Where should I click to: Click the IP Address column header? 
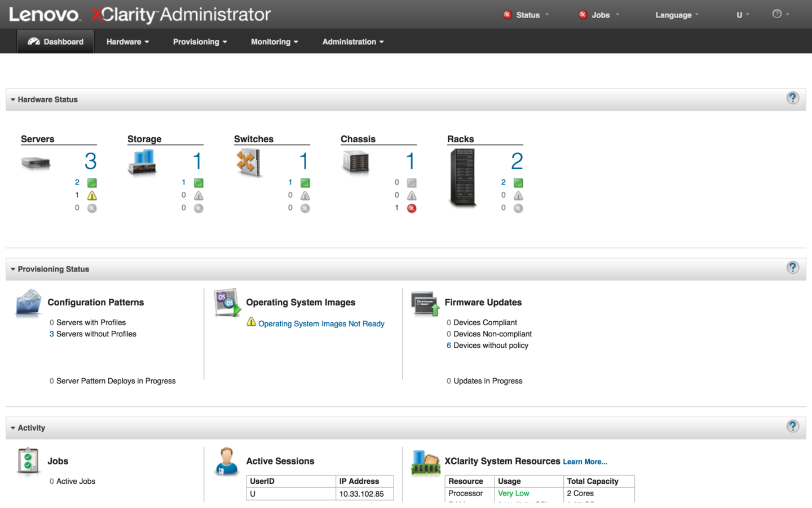coord(365,481)
